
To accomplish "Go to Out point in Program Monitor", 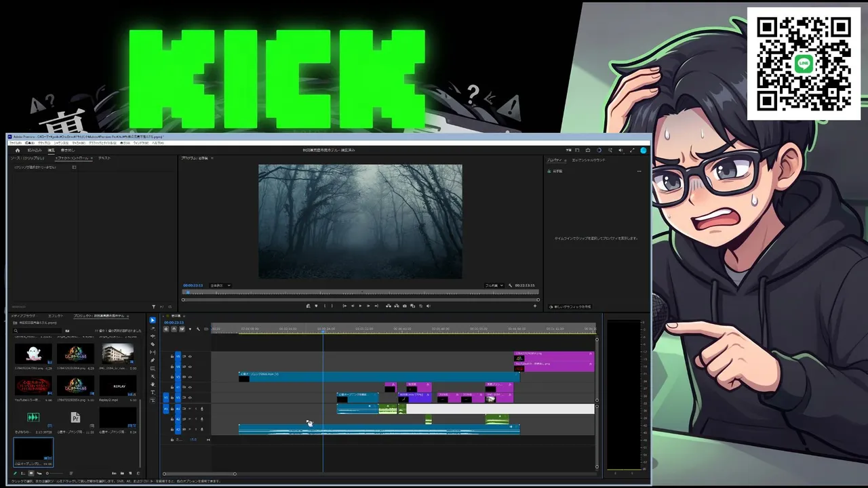I will 376,306.
